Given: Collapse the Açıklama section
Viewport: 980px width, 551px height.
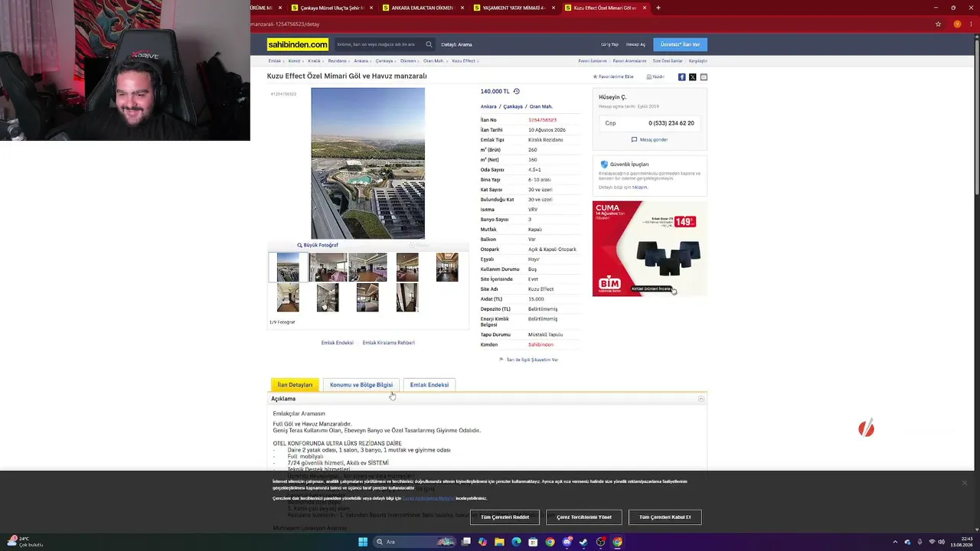Looking at the screenshot, I should point(701,399).
